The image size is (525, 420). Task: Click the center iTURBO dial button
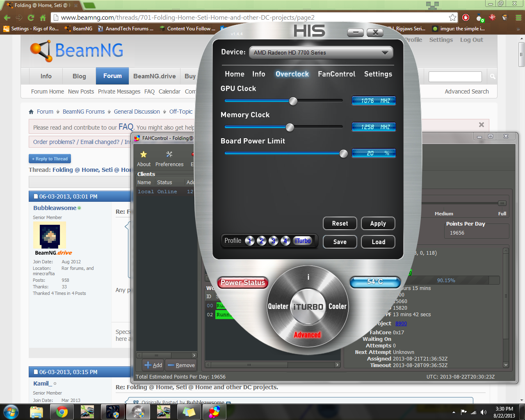308,306
